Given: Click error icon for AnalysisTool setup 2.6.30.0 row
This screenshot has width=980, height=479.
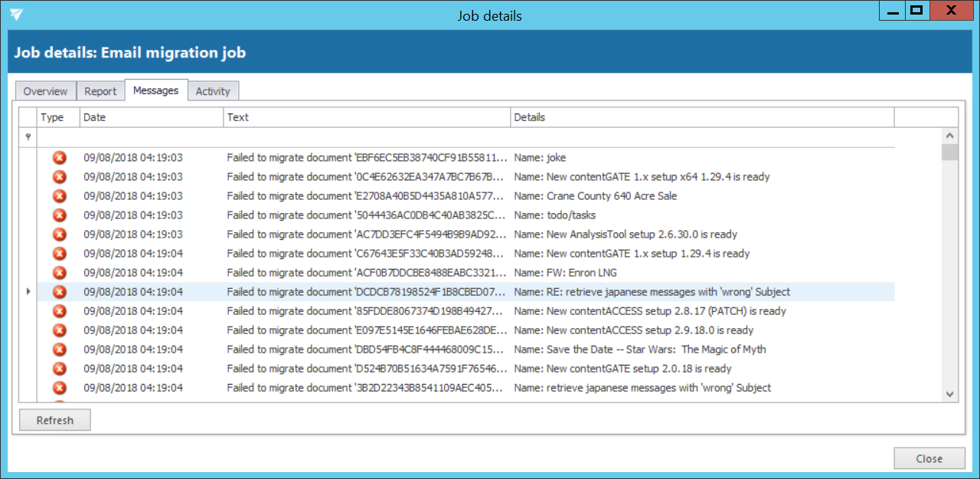Looking at the screenshot, I should 59,235.
